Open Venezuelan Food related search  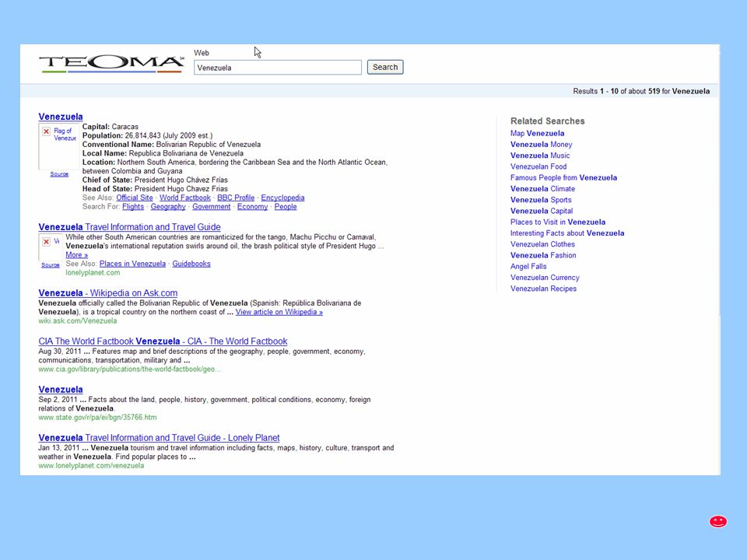[538, 166]
